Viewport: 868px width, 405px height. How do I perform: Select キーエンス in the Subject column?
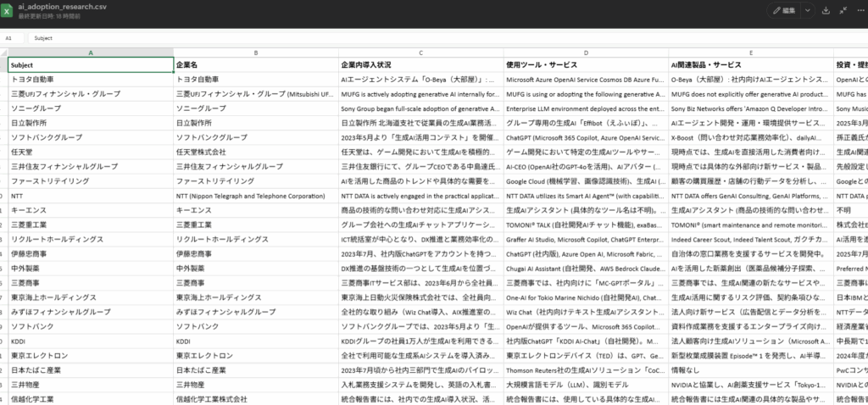click(91, 210)
